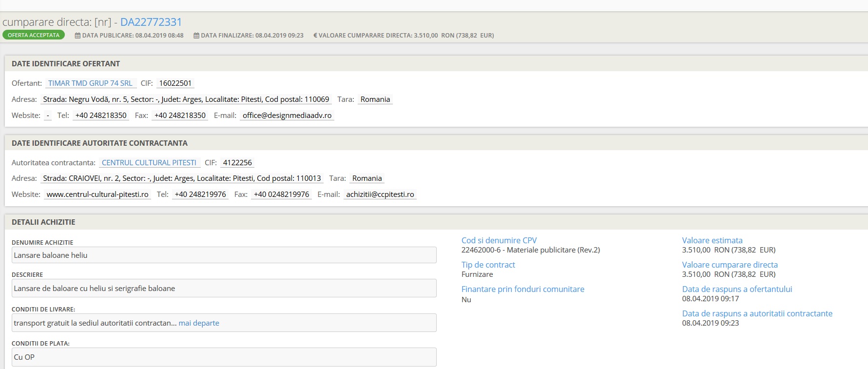
Task: Click the 'Tip de contract' label
Action: pyautogui.click(x=488, y=265)
